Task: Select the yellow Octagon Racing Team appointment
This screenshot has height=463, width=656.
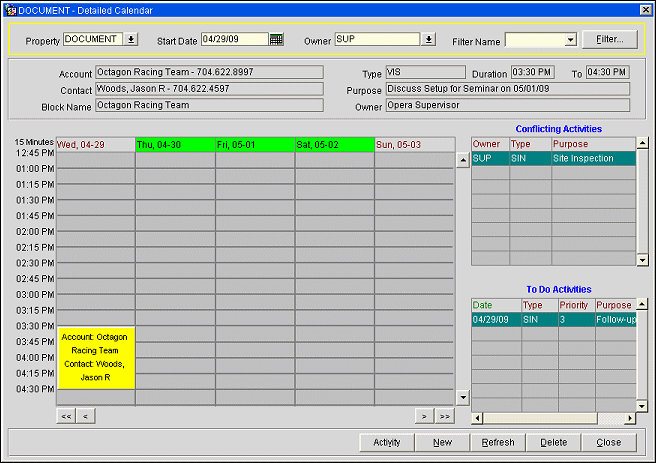Action: [95, 357]
